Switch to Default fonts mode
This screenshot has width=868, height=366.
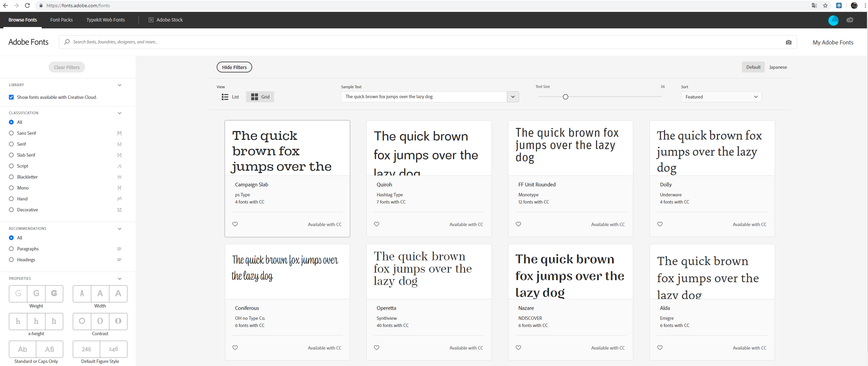pyautogui.click(x=753, y=67)
